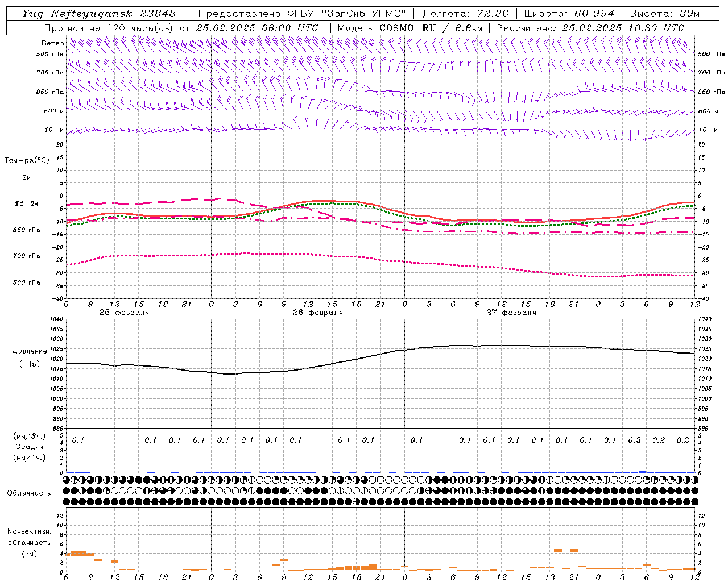
Task: Click the '0.3' precipitation value
Action: point(634,440)
